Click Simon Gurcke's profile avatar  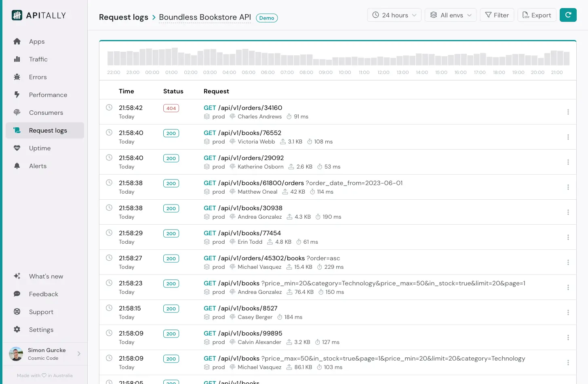click(x=16, y=354)
